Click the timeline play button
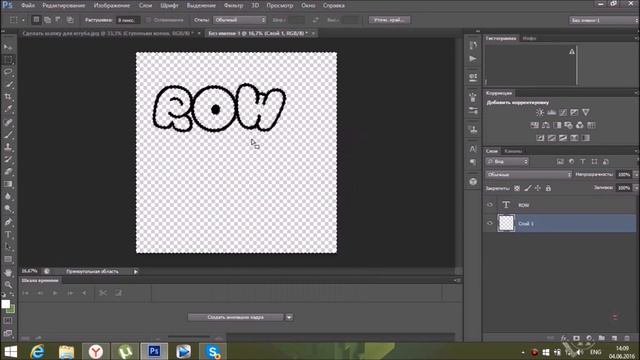This screenshot has height=360, width=640. 55,293
